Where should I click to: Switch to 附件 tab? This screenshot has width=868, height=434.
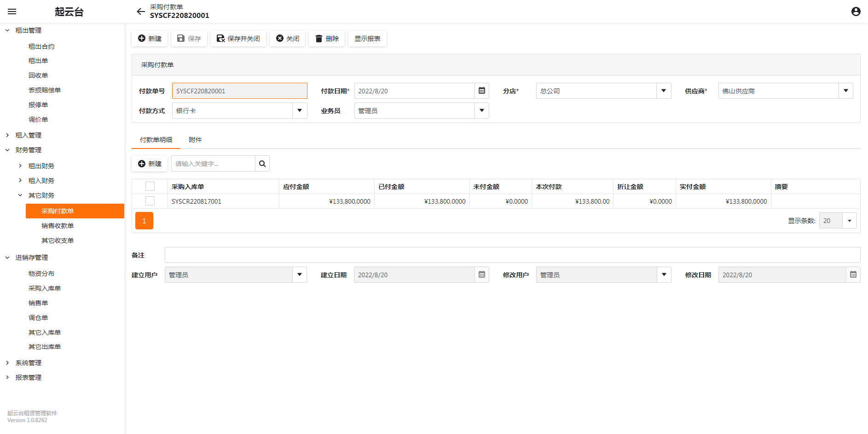195,140
